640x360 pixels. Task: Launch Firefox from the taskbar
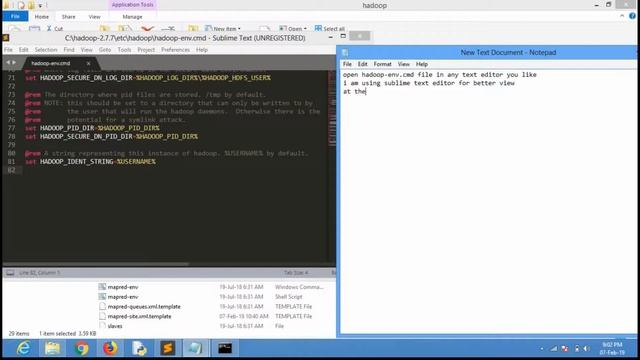110,348
